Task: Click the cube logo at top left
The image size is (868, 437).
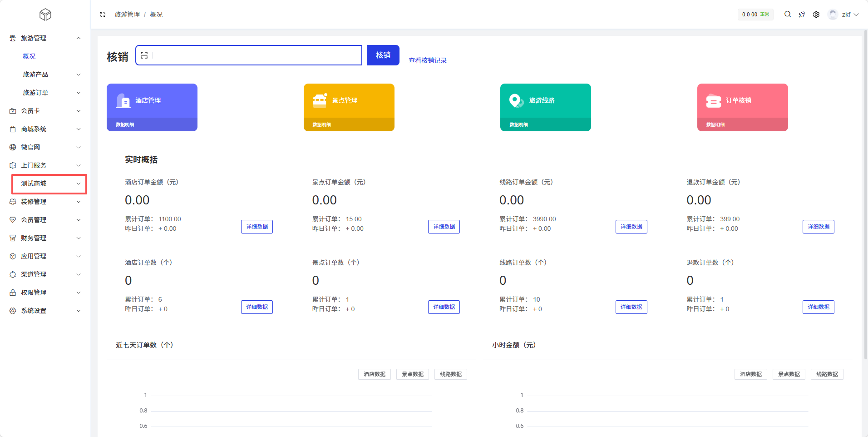Action: pos(45,15)
